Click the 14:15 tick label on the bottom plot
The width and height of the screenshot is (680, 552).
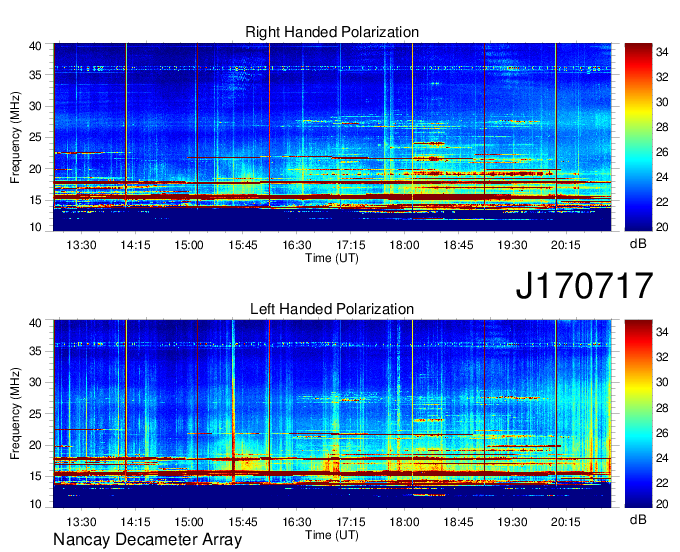(x=135, y=522)
